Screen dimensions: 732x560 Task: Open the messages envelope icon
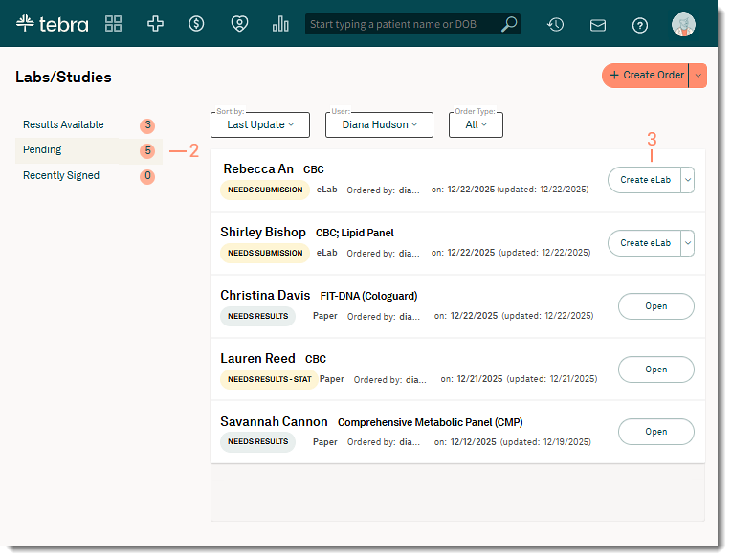[597, 25]
